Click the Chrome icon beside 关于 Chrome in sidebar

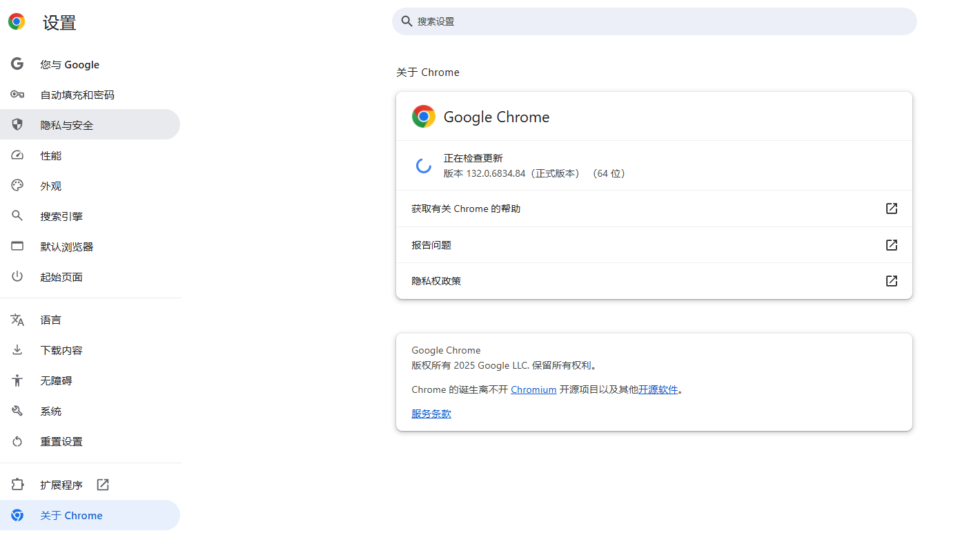pyautogui.click(x=17, y=515)
